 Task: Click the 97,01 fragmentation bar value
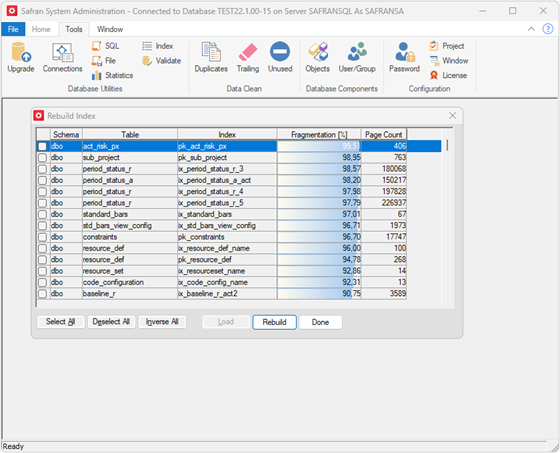[x=319, y=214]
